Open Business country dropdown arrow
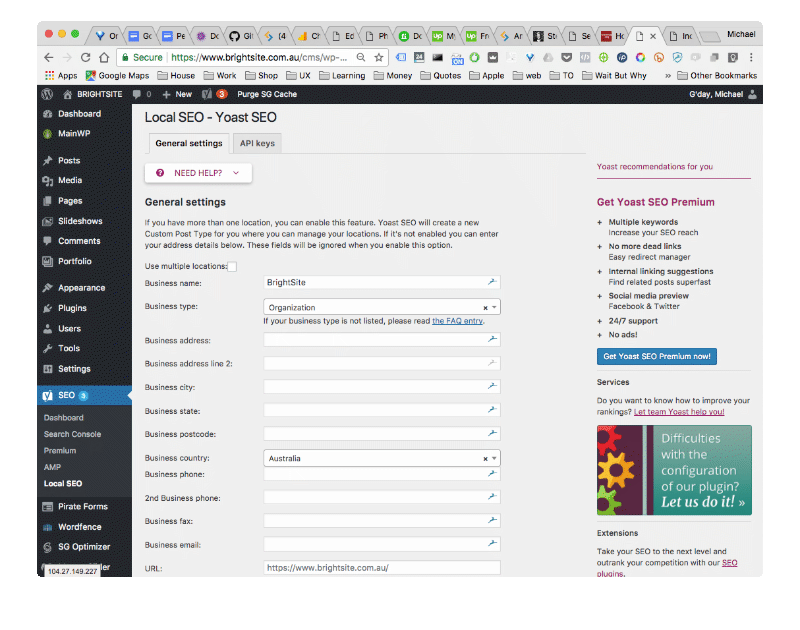This screenshot has width=800, height=630. [494, 459]
